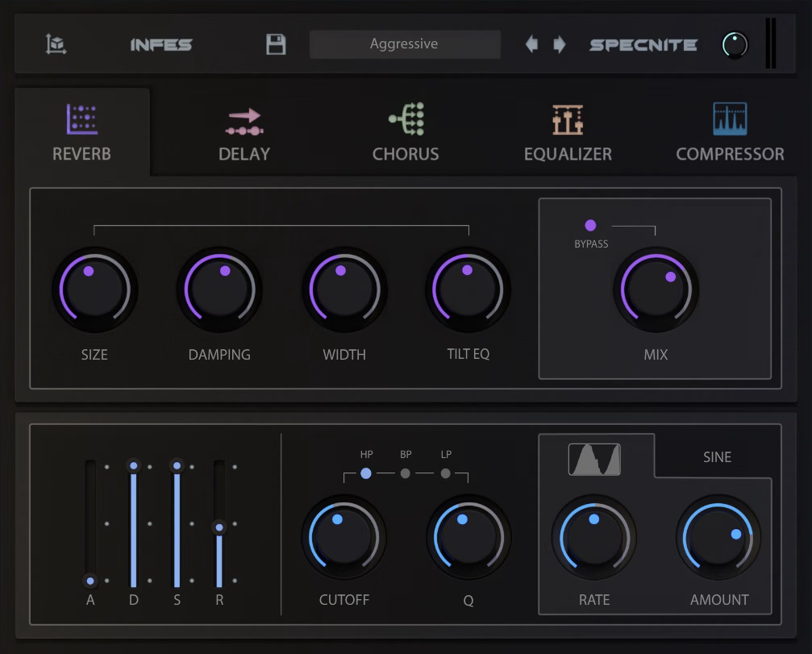This screenshot has height=654, width=812.
Task: Click the output level meter bars
Action: point(771,44)
